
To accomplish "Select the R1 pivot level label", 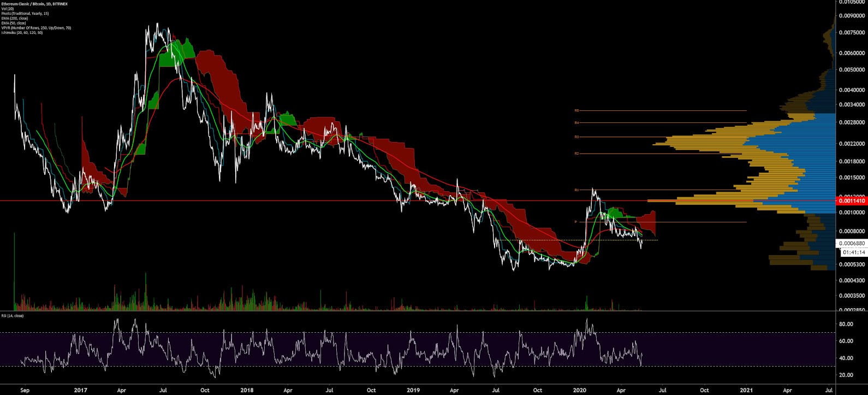I will coord(576,190).
